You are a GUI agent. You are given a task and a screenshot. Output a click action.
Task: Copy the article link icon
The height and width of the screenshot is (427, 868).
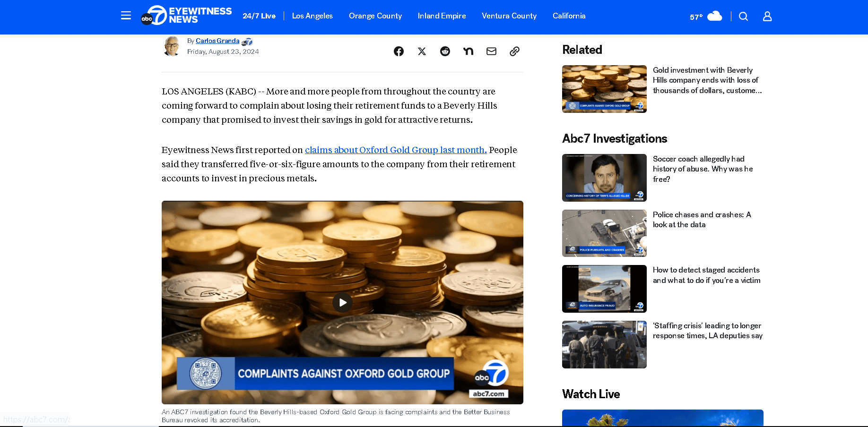click(x=514, y=51)
